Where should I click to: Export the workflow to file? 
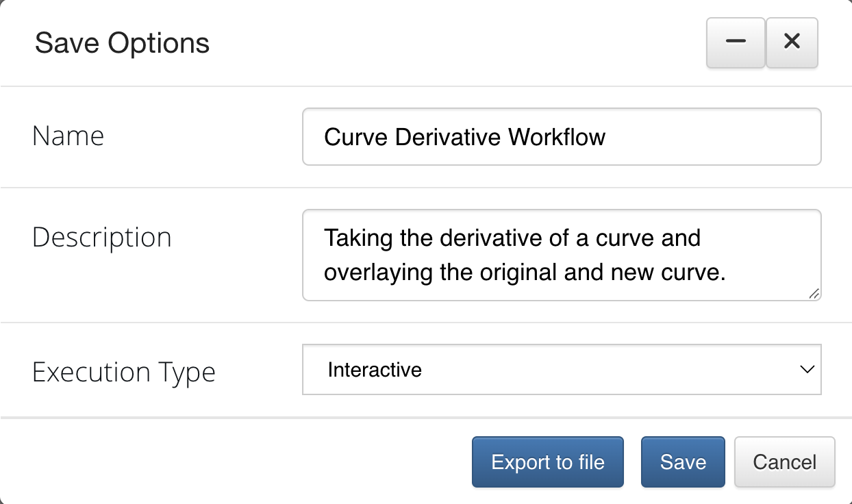click(548, 462)
